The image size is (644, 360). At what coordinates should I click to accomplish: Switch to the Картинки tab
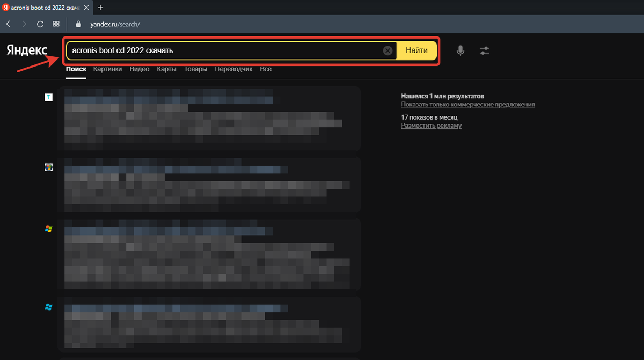coord(107,69)
